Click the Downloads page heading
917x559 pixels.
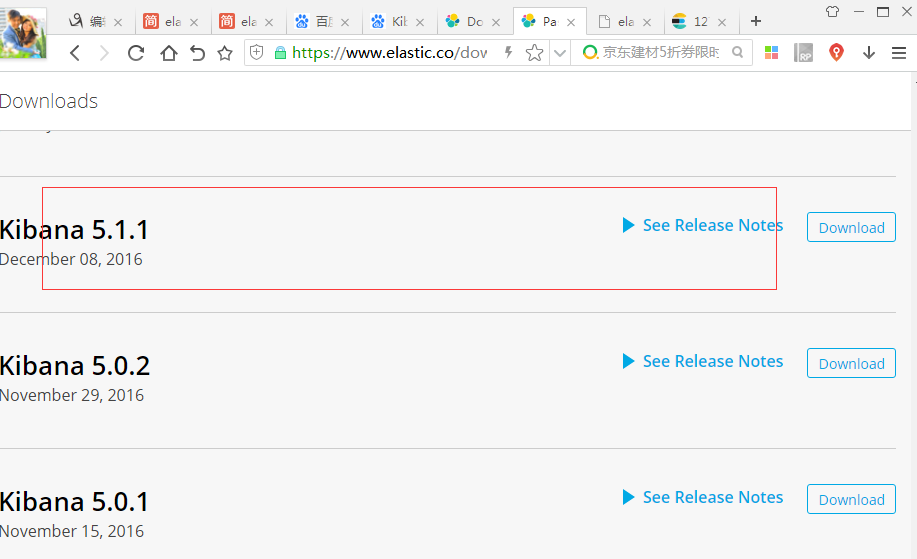click(x=49, y=101)
